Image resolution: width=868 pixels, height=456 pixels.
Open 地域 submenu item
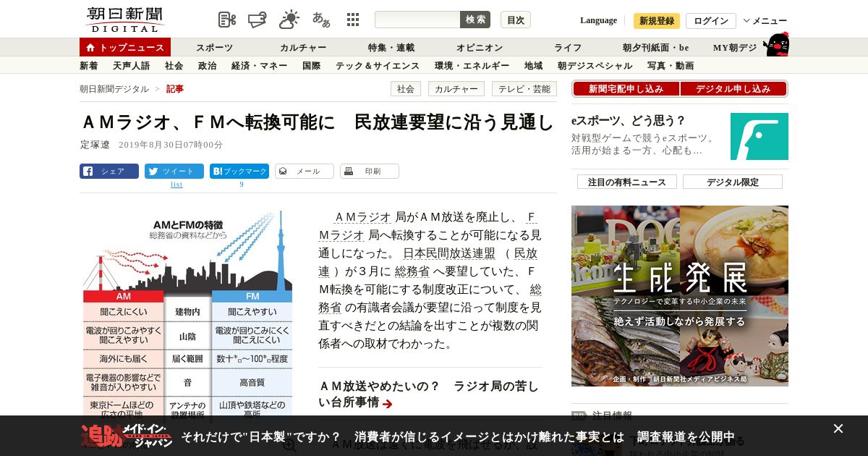pyautogui.click(x=534, y=66)
